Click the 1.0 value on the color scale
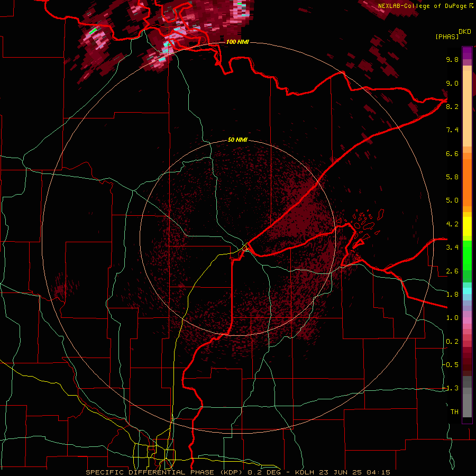This screenshot has width=476, height=476. pos(452,318)
